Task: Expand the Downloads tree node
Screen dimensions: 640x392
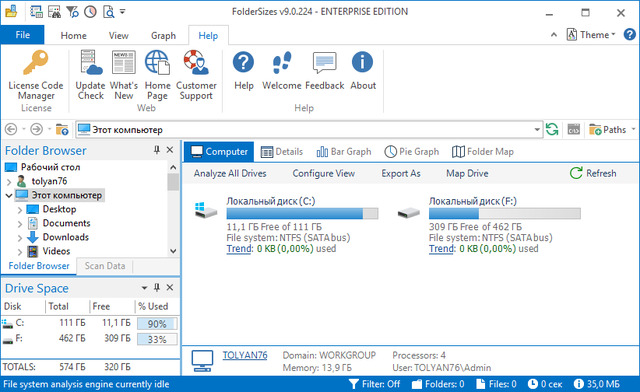Action: pos(20,238)
